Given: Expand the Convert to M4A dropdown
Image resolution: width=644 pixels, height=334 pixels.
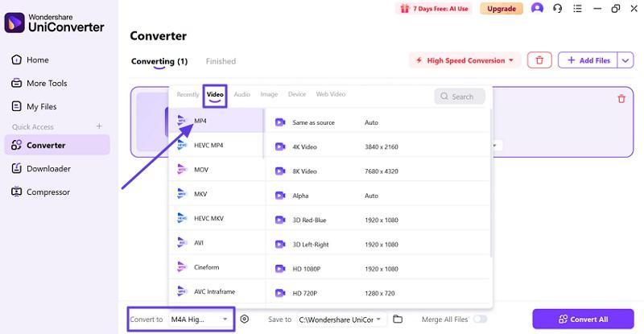Looking at the screenshot, I should (x=200, y=320).
